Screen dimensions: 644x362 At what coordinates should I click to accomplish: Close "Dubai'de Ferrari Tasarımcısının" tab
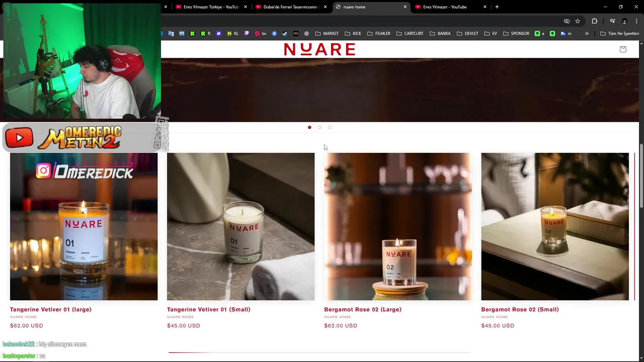point(326,7)
